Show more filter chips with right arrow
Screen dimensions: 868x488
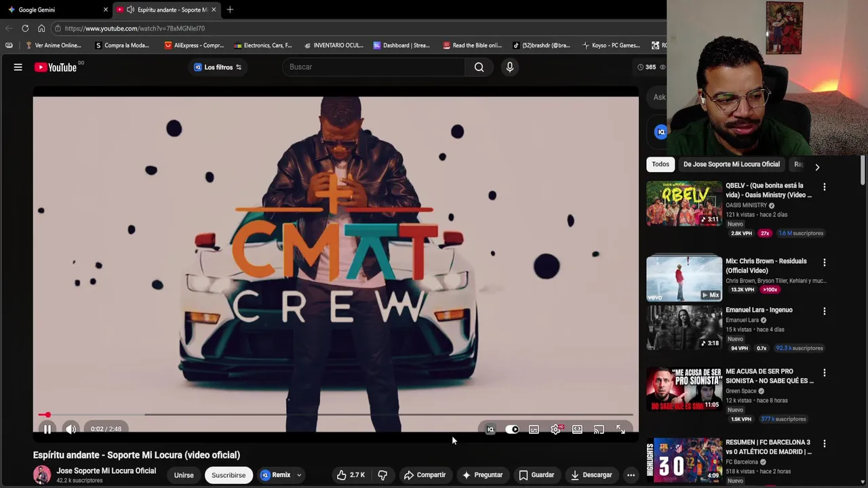click(x=817, y=167)
